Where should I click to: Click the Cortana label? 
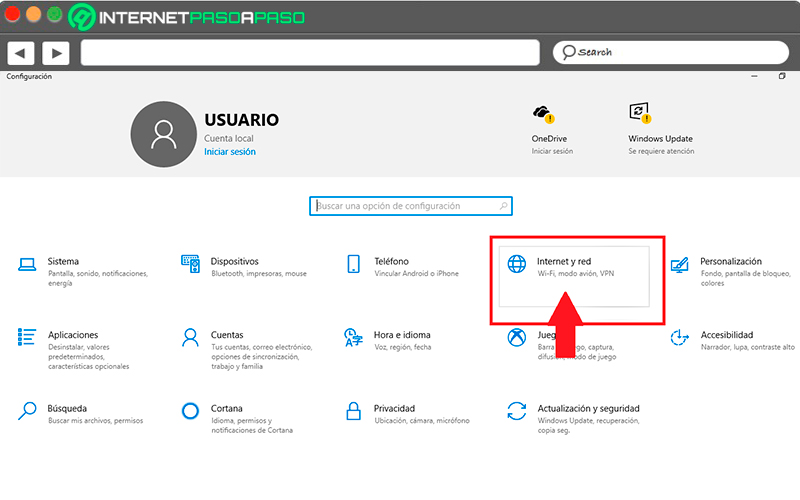[227, 408]
